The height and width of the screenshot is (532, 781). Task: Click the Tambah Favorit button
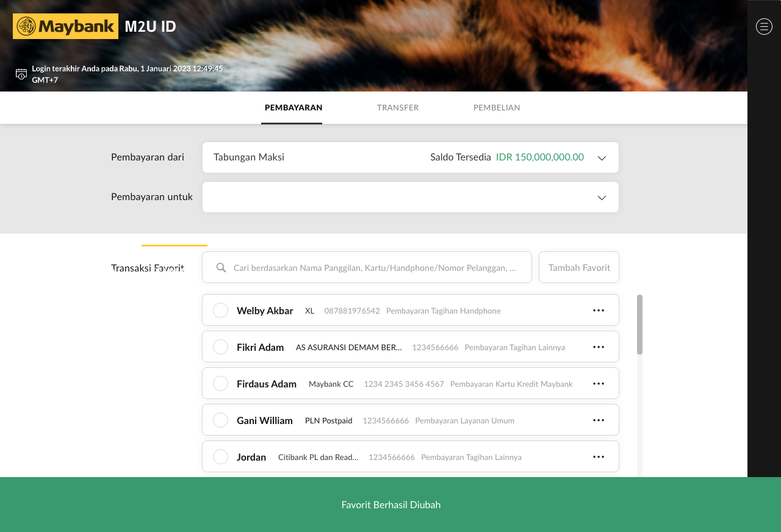(x=578, y=268)
